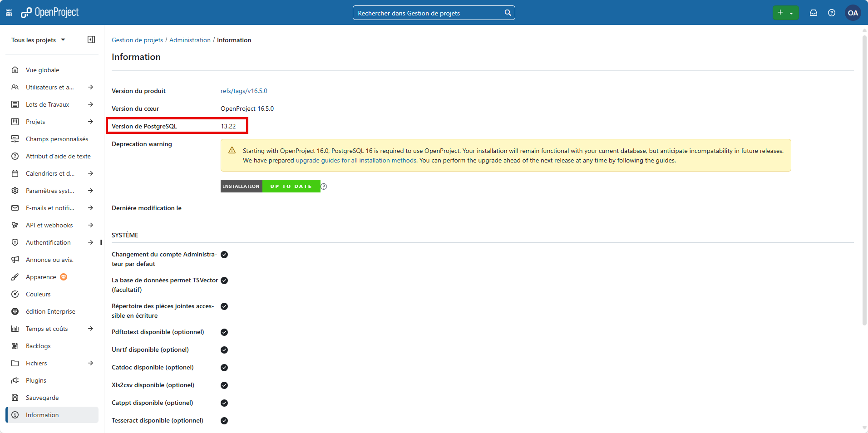Open the help menu icon

[832, 13]
